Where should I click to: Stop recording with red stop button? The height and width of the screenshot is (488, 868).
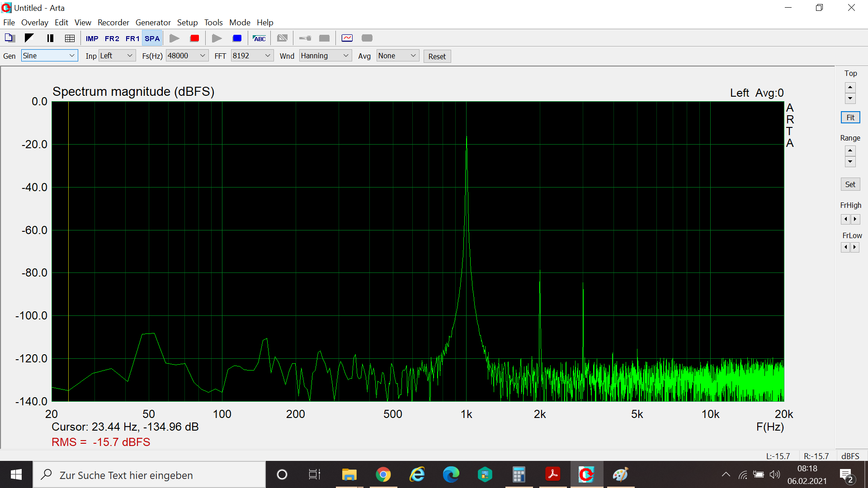click(195, 38)
